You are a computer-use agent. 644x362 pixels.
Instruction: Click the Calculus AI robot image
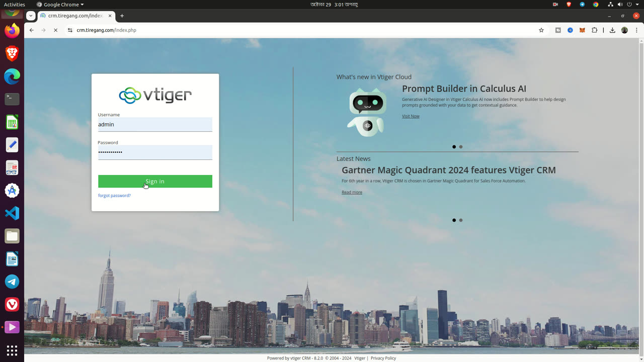tap(367, 112)
